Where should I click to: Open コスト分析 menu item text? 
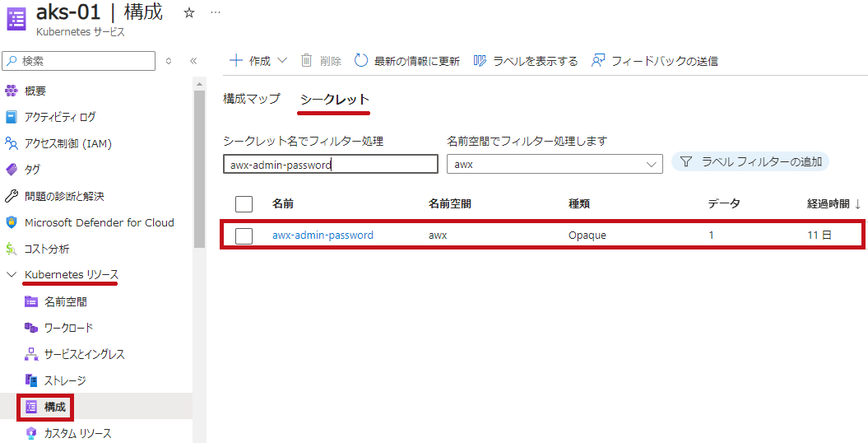(47, 249)
